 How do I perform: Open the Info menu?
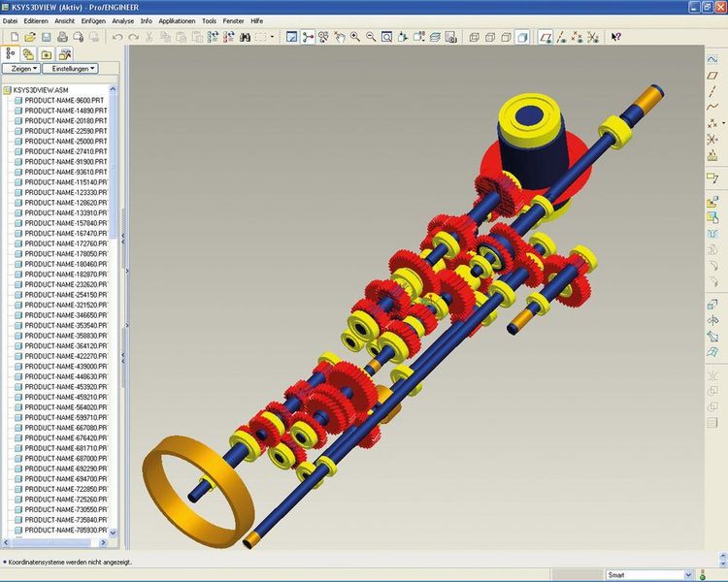147,21
